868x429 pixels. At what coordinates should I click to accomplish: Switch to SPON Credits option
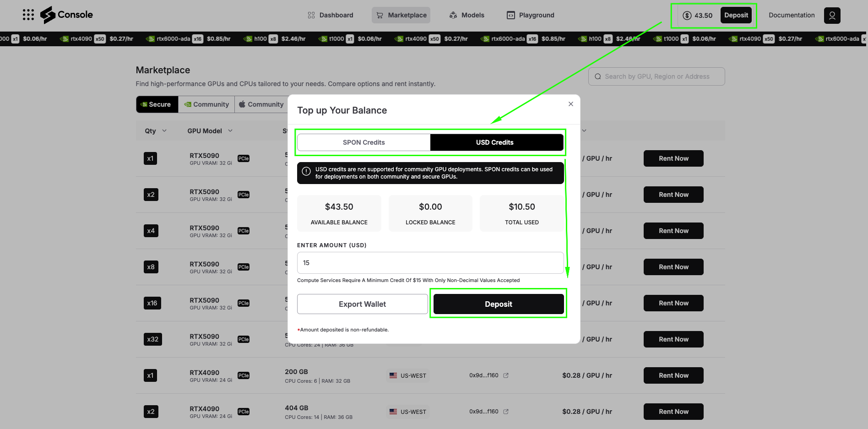(363, 142)
